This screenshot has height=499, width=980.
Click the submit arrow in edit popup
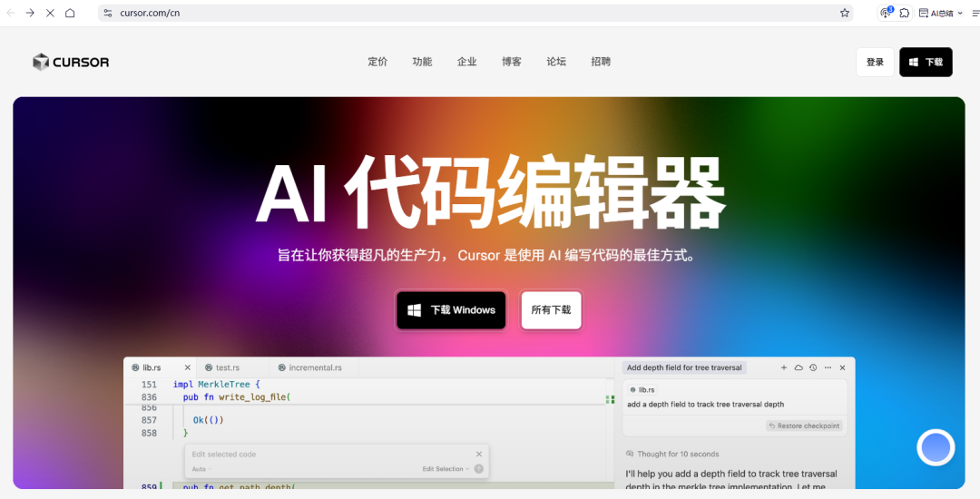pos(479,469)
